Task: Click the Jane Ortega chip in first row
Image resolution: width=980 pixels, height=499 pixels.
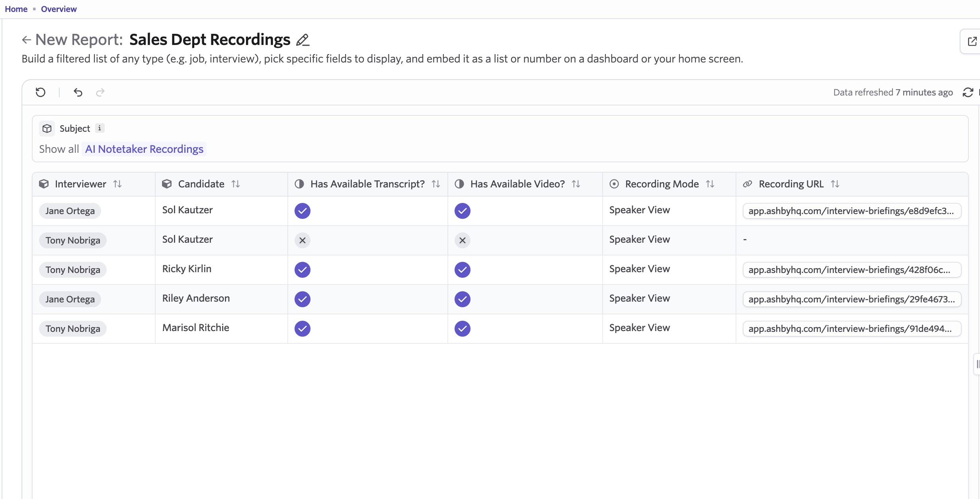Action: click(x=70, y=211)
